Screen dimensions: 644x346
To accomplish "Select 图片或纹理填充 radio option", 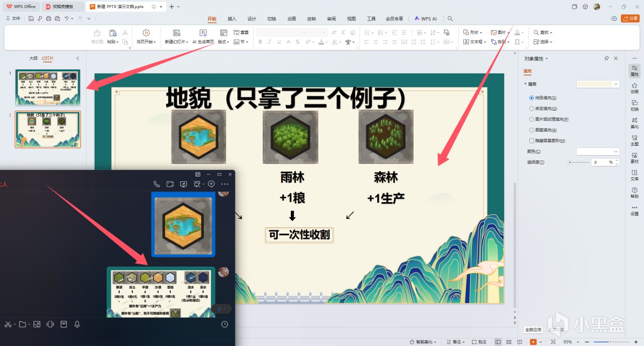I will point(532,119).
